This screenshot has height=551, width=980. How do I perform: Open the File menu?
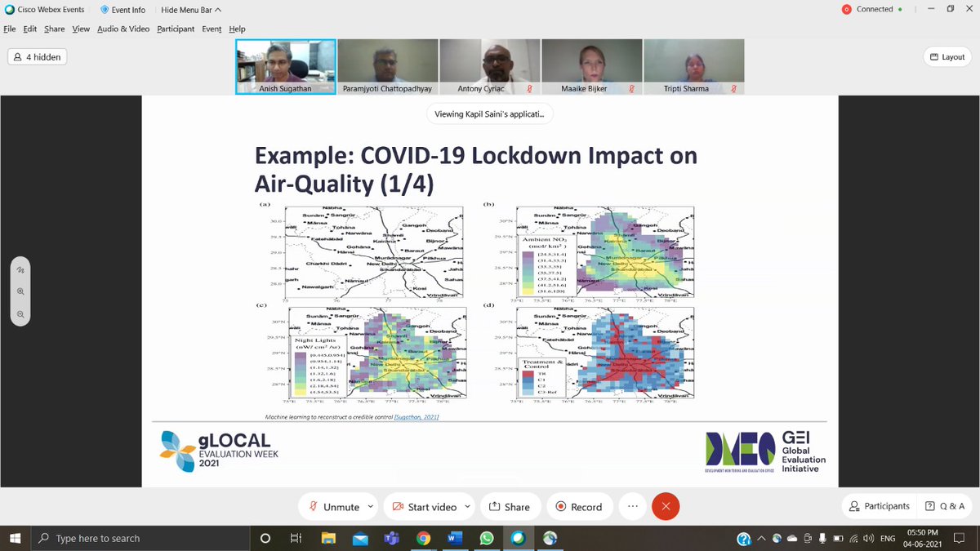click(10, 29)
